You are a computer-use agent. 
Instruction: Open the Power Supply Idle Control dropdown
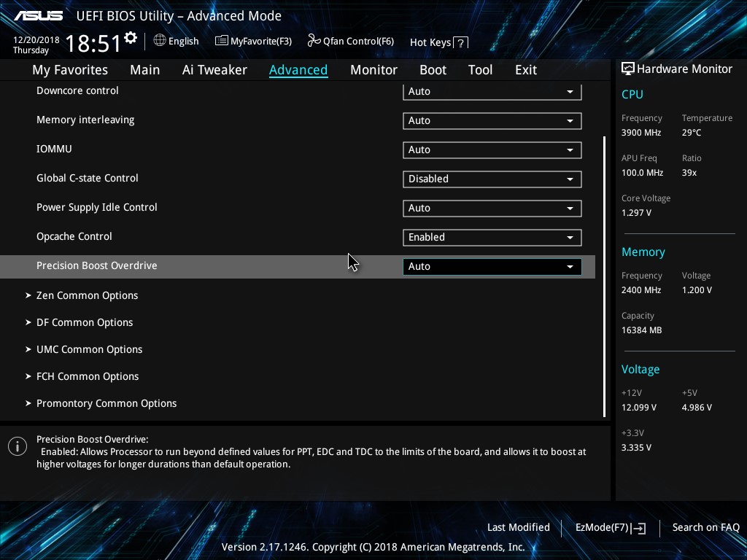(x=492, y=209)
